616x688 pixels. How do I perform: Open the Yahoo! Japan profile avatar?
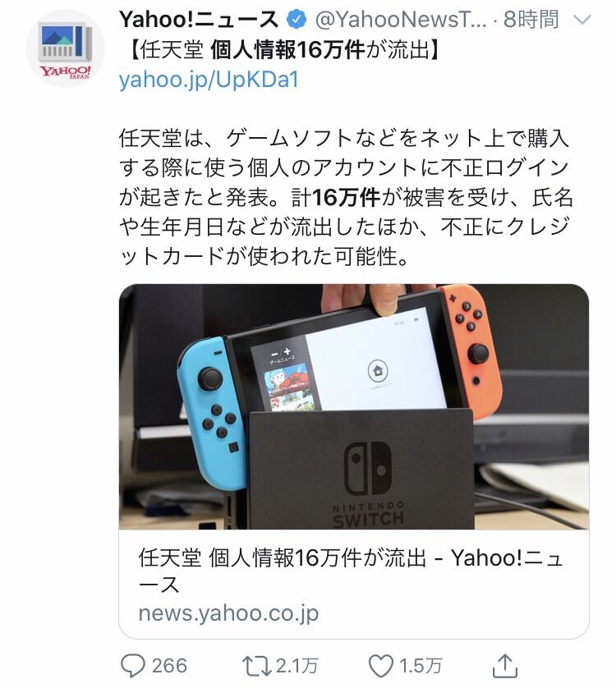coord(66,48)
